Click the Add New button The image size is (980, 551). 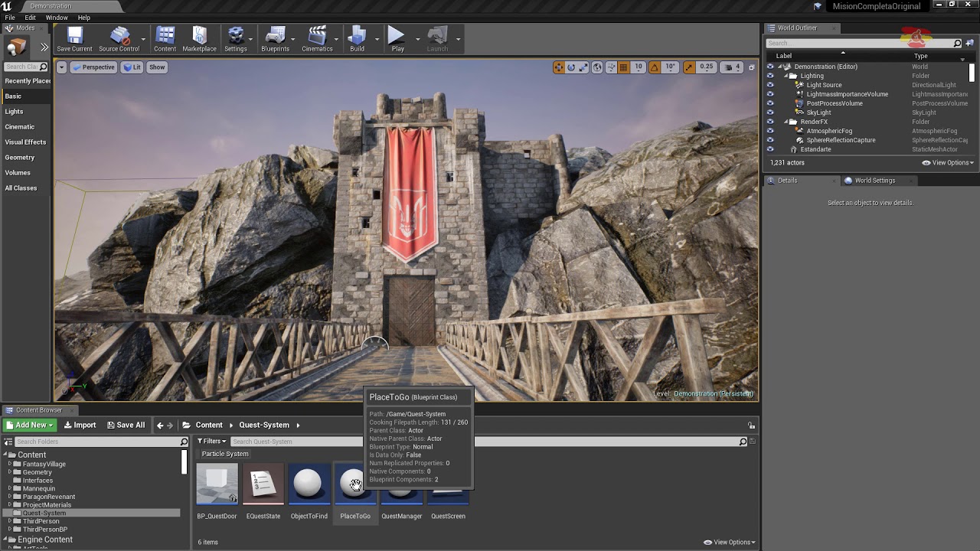click(x=29, y=425)
